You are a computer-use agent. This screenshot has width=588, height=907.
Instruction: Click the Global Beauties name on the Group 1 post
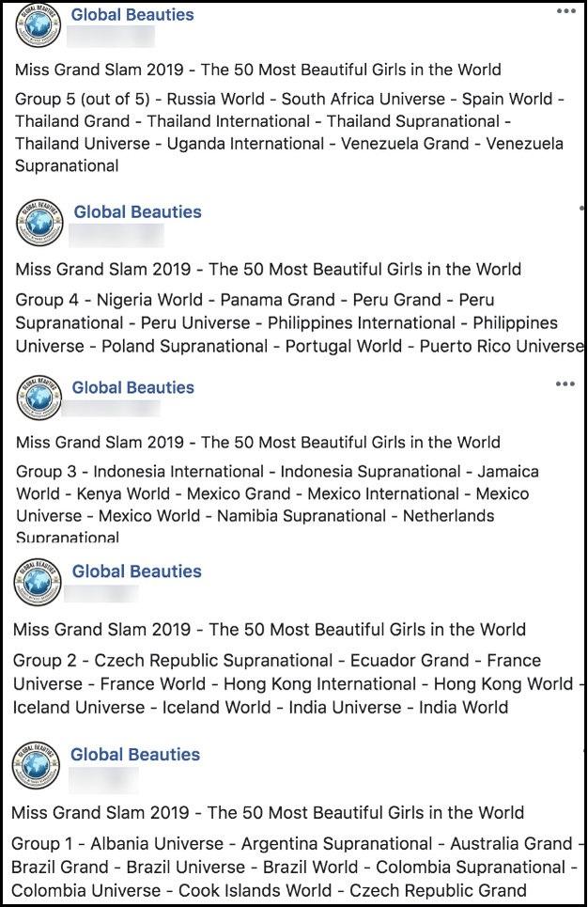pos(132,755)
